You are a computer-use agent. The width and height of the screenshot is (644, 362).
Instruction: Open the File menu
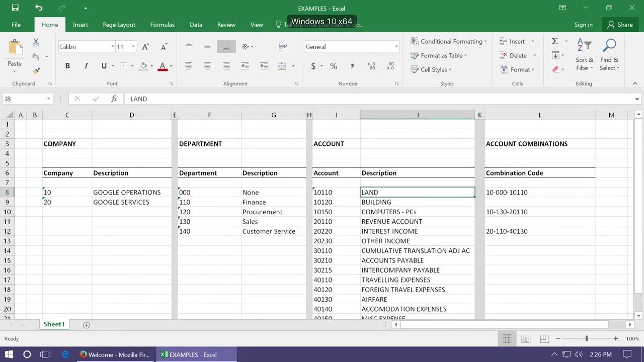pos(16,25)
